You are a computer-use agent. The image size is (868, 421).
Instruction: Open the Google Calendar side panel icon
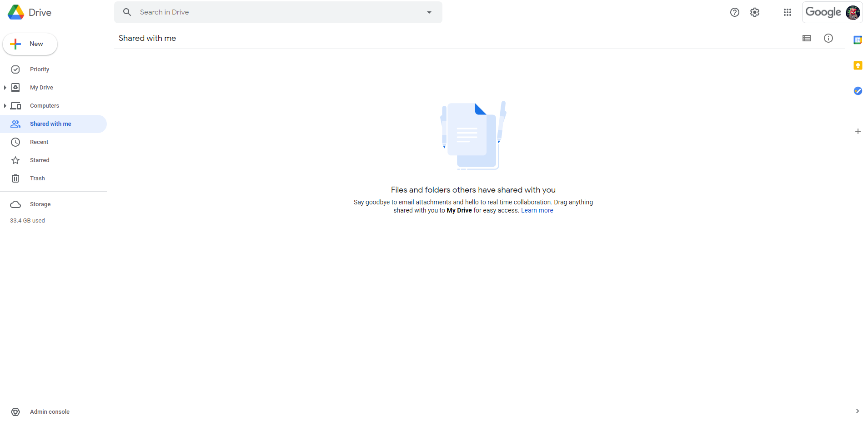(x=858, y=40)
